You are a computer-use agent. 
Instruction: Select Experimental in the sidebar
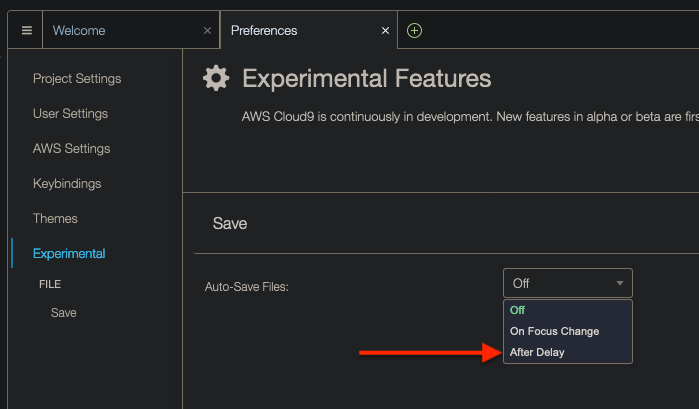pyautogui.click(x=69, y=254)
